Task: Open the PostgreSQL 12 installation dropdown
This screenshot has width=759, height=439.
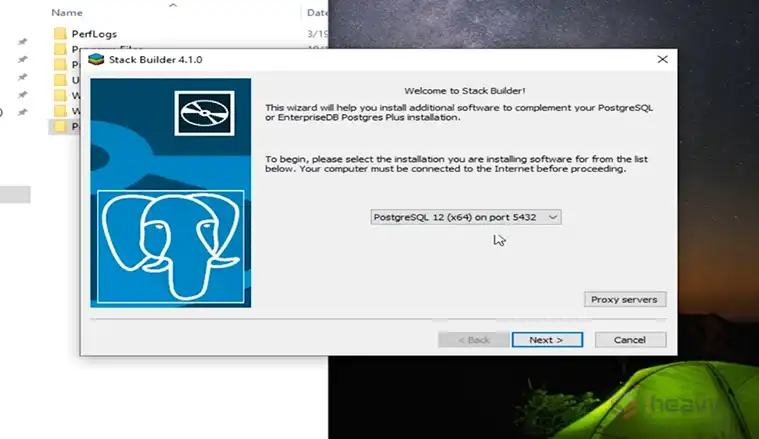Action: pos(466,217)
